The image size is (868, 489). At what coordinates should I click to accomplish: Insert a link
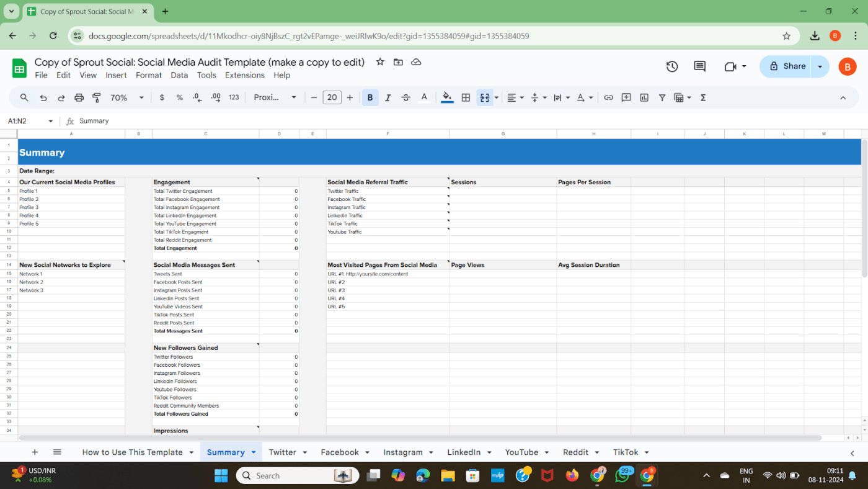coord(609,97)
